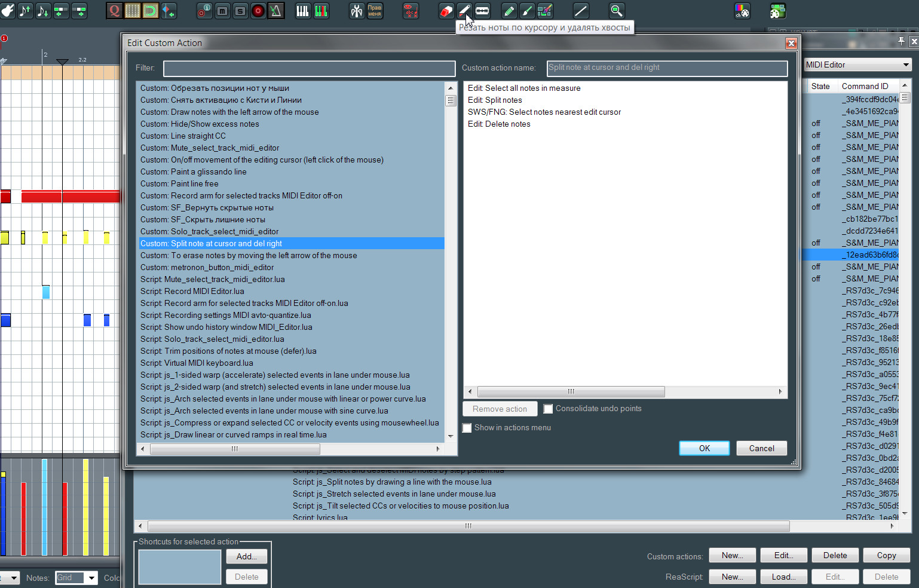Click Copy custom action button
919x588 pixels.
pyautogui.click(x=887, y=555)
